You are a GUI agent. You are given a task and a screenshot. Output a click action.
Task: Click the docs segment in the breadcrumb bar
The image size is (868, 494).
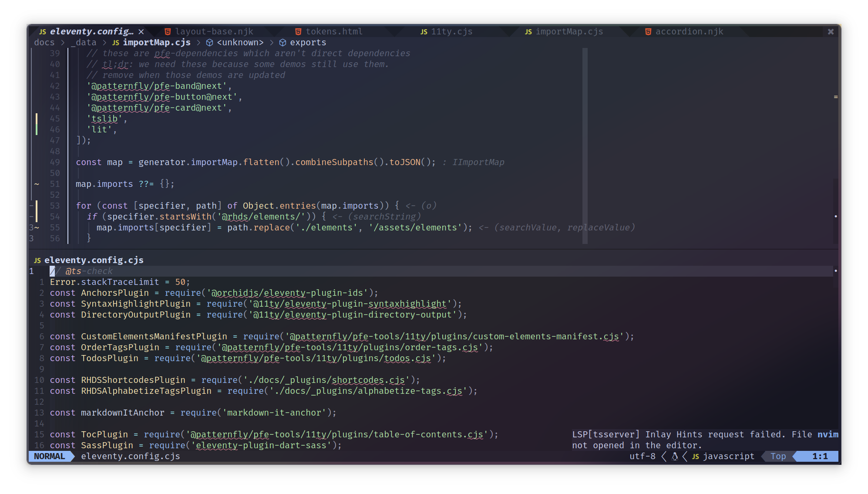click(44, 42)
